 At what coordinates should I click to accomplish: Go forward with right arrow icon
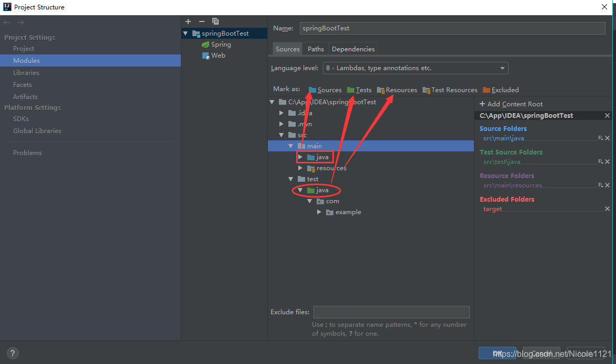(x=20, y=23)
